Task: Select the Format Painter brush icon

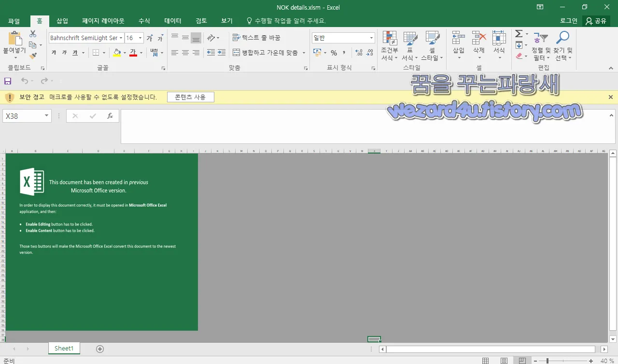Action: tap(33, 56)
